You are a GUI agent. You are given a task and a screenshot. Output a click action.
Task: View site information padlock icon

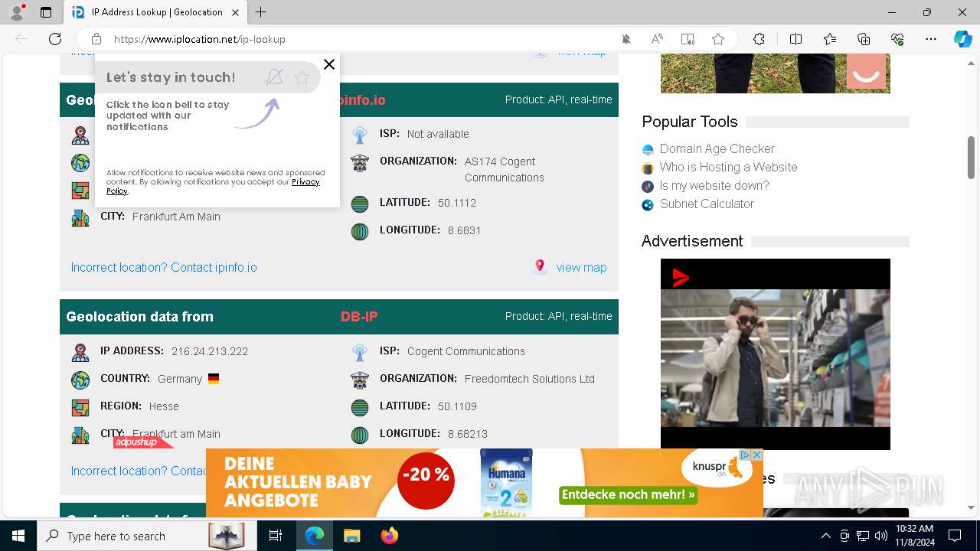[96, 39]
